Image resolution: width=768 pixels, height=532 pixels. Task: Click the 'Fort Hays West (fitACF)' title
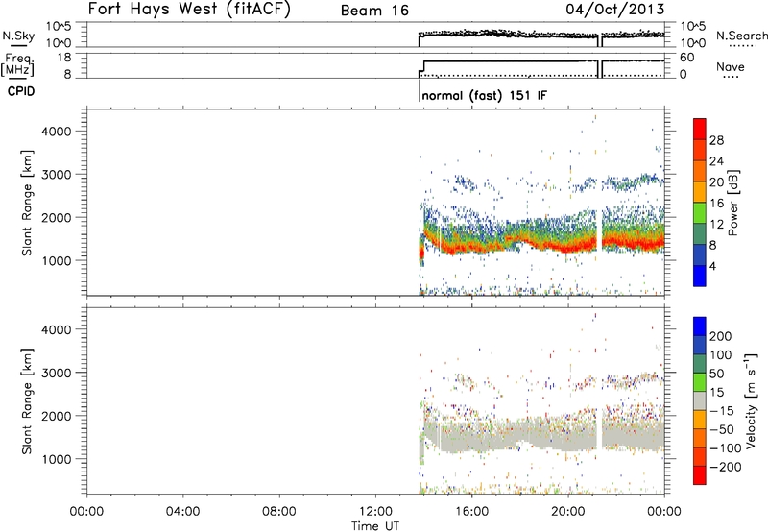coord(189,9)
